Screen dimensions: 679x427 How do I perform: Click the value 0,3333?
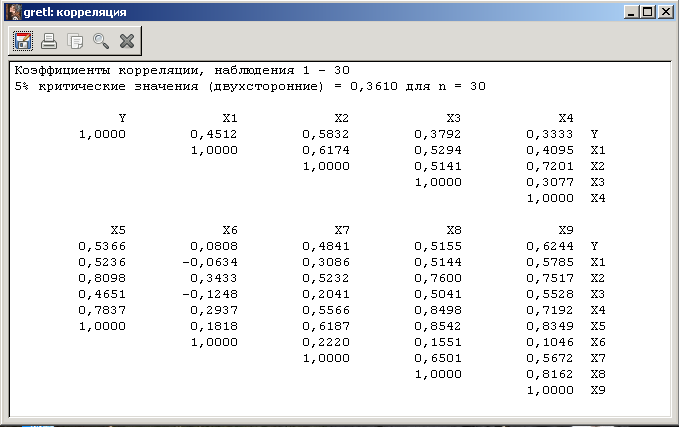coord(550,134)
